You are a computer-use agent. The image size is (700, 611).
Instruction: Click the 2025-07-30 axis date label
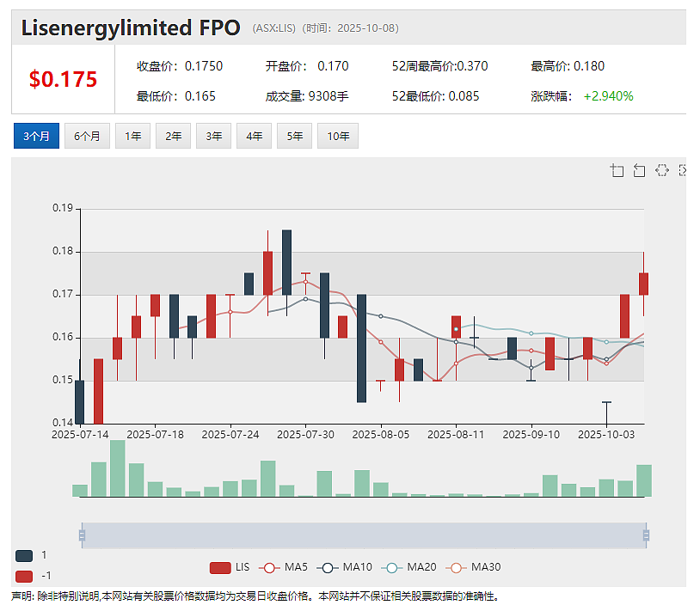point(305,434)
